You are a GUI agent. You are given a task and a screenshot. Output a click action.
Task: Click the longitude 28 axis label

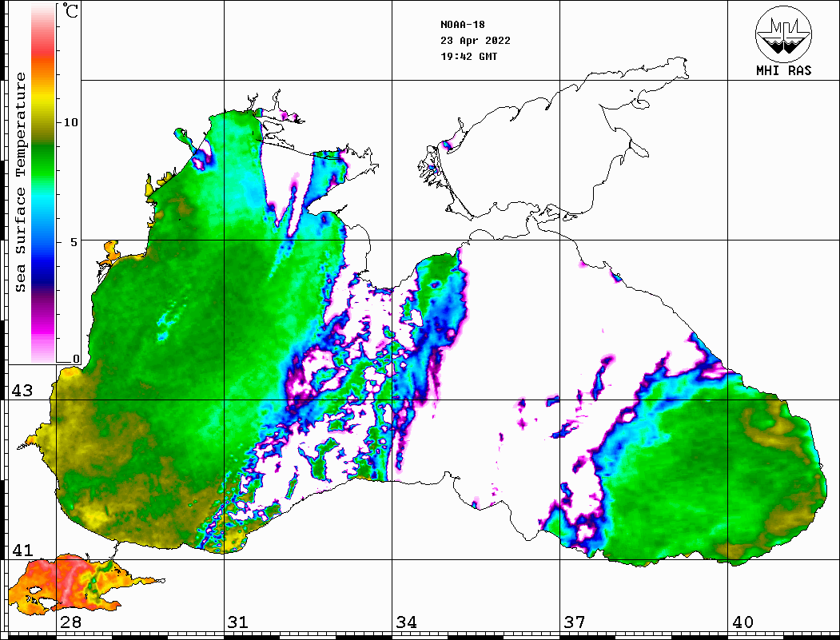[70, 622]
